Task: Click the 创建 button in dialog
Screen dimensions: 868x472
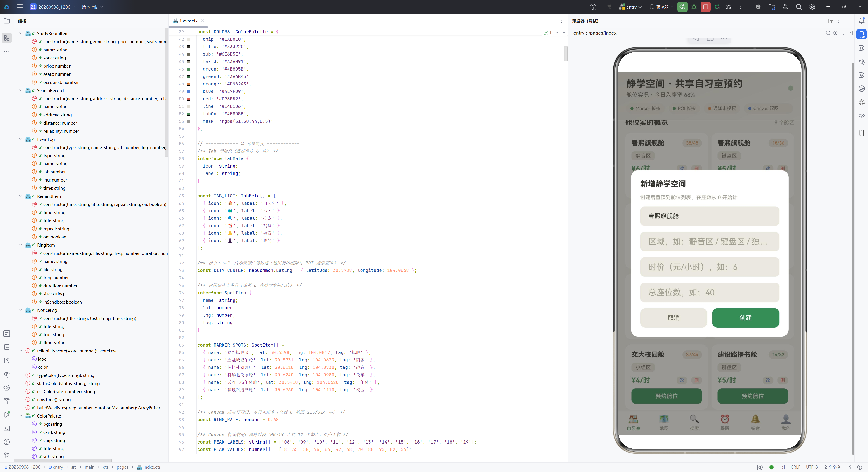Action: (745, 318)
